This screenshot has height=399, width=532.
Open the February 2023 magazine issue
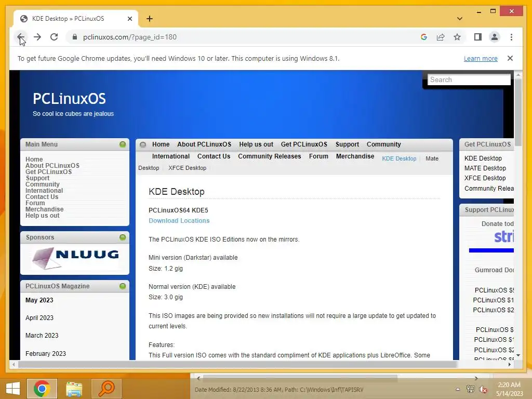46,353
